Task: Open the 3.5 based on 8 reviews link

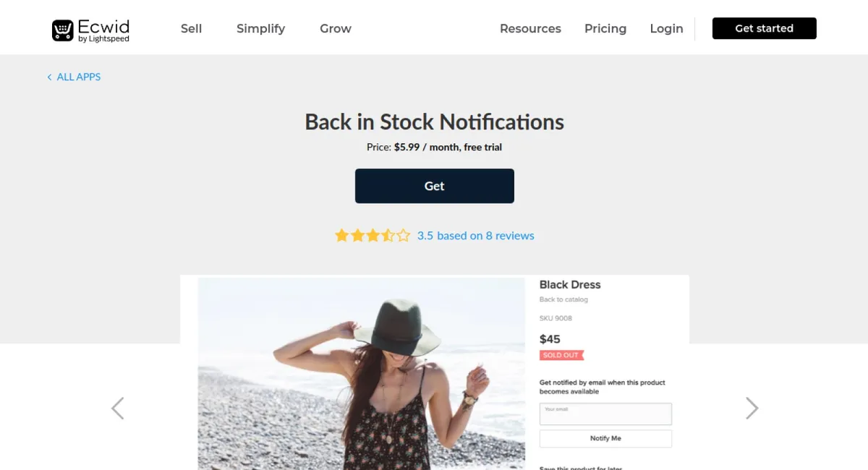Action: pyautogui.click(x=475, y=236)
